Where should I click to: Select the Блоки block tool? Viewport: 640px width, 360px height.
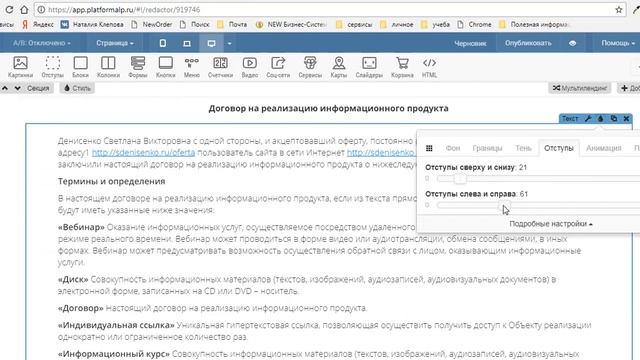coord(80,67)
